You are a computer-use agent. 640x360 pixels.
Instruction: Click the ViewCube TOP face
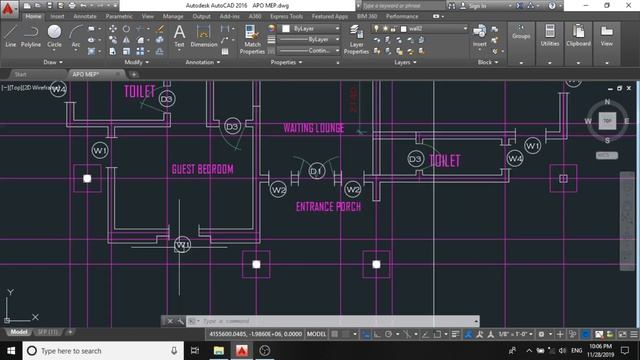607,121
